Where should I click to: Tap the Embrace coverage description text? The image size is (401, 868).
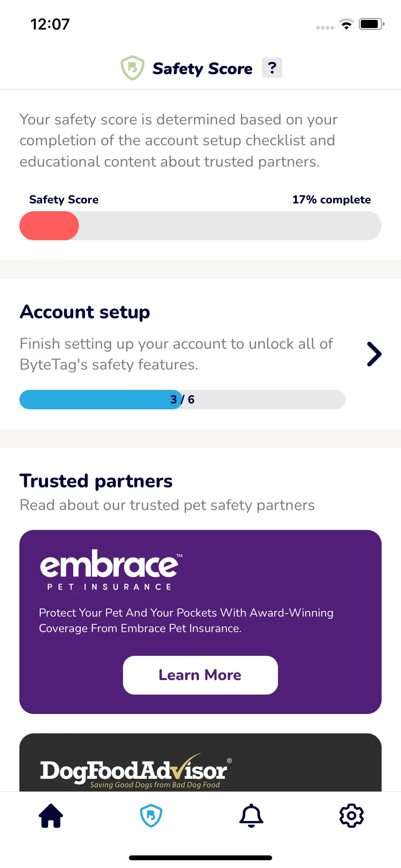point(186,620)
